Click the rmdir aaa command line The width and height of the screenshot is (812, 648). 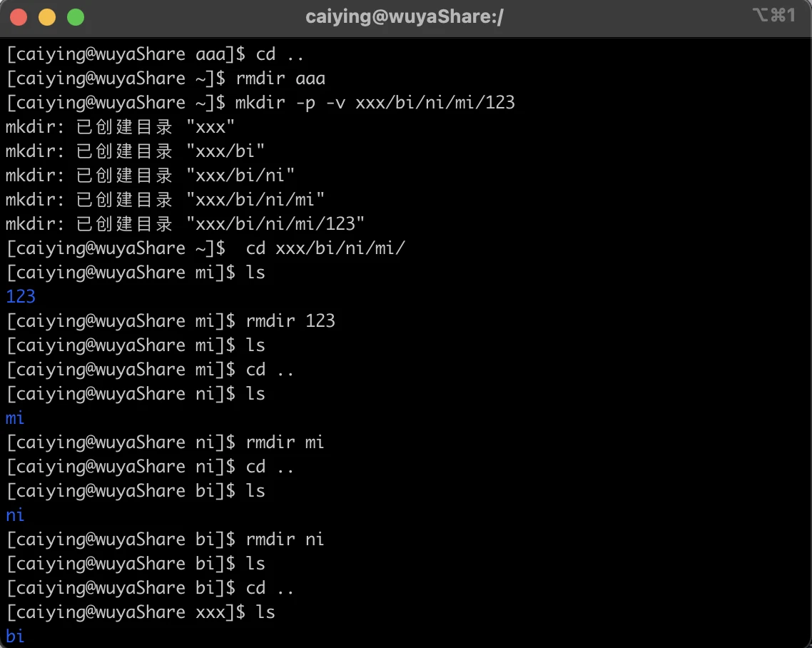pyautogui.click(x=280, y=79)
